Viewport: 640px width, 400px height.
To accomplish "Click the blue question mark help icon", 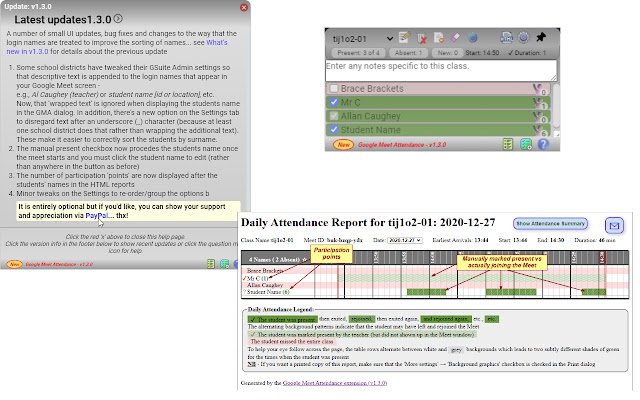I will [x=543, y=144].
